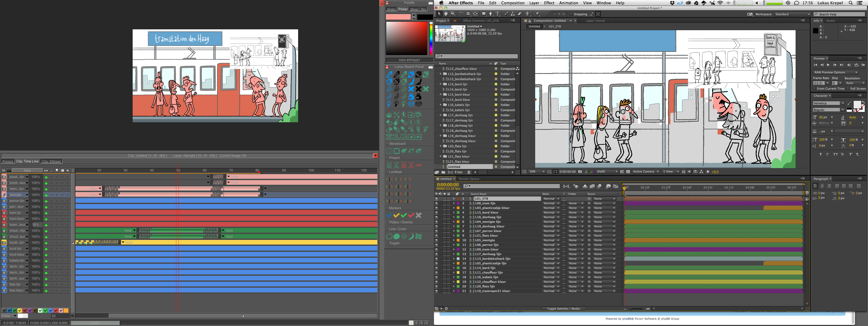Switch to the Mixer tab in Palette

click(x=414, y=10)
